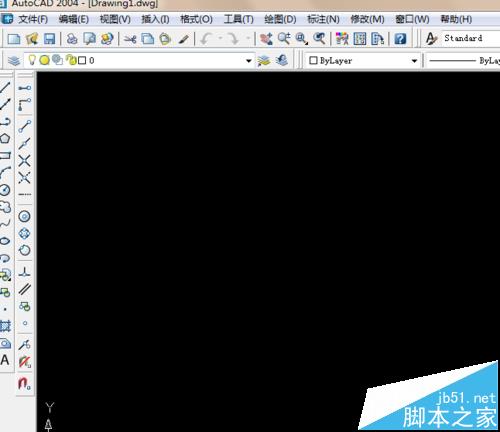
Task: Open the Text Style manager icon
Action: click(432, 39)
